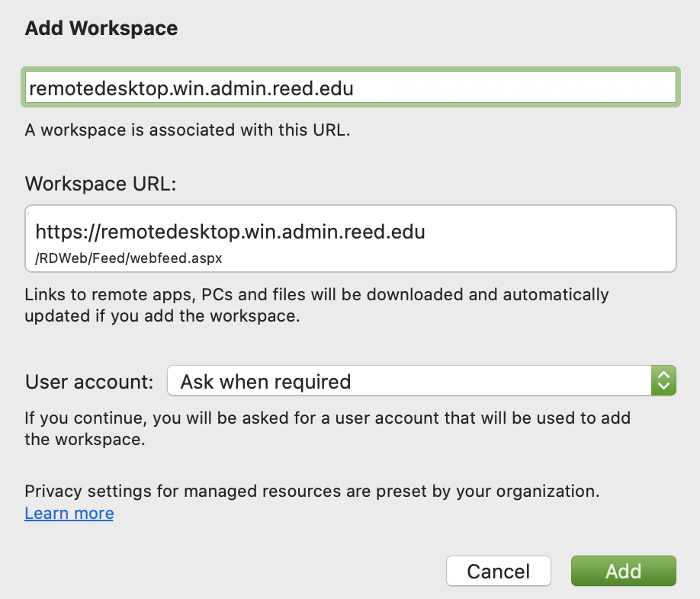
Task: Click "A workspace is associated with this URL" message
Action: click(x=188, y=130)
